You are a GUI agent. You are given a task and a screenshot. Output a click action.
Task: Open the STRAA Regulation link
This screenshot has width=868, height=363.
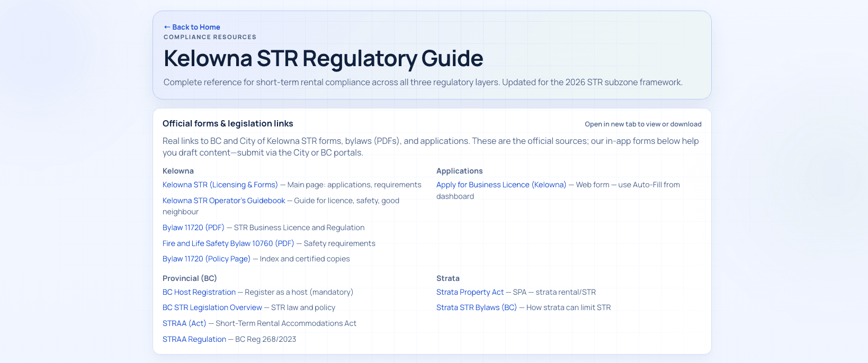[194, 339]
